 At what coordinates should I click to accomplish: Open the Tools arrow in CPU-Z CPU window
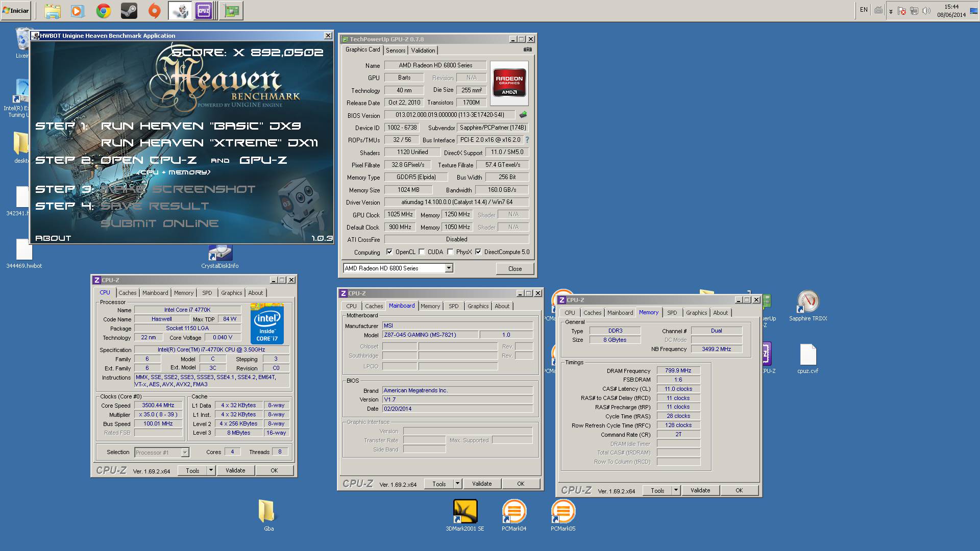[x=211, y=470]
